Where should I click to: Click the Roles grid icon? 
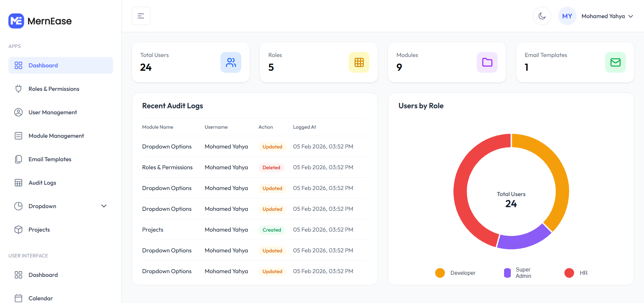[359, 62]
